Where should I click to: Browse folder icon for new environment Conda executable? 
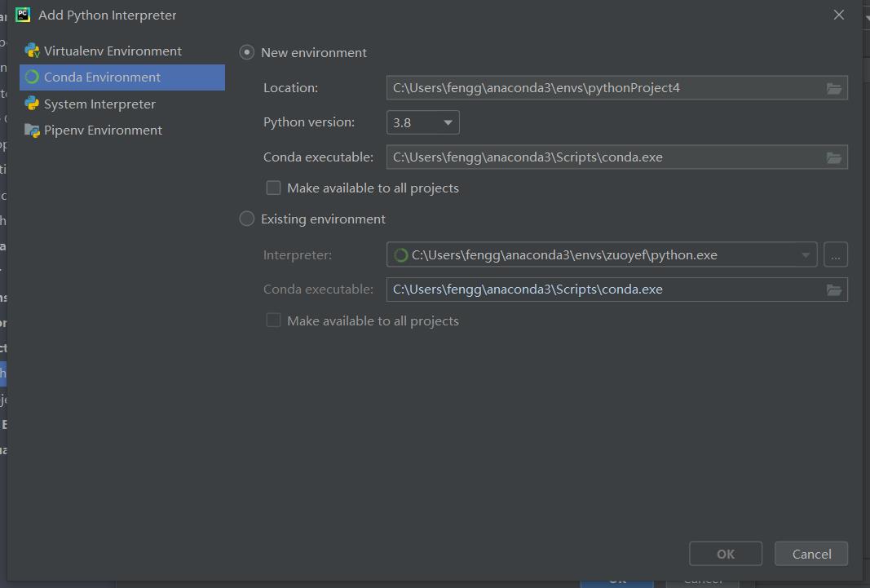tap(834, 157)
